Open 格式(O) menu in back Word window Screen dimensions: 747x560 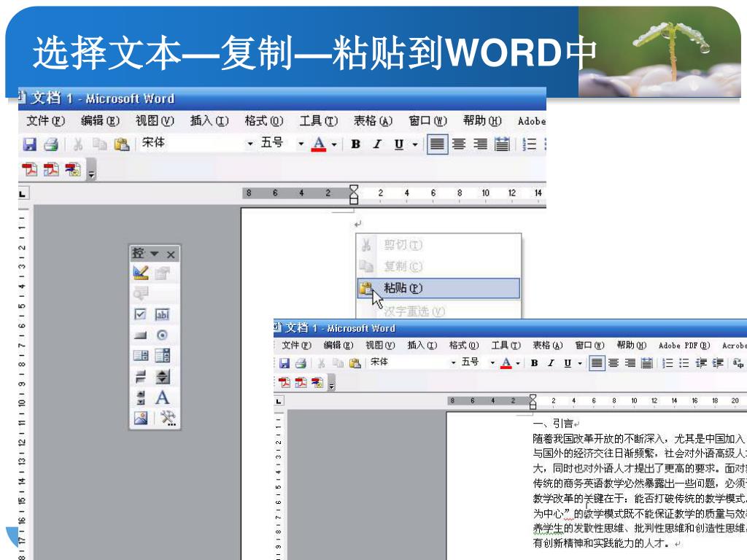click(x=263, y=121)
